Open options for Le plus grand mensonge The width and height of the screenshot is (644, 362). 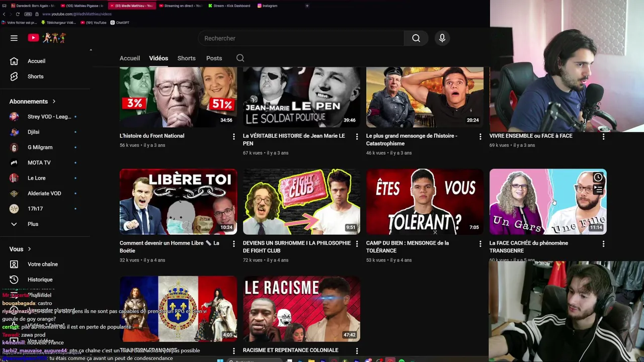(x=480, y=136)
